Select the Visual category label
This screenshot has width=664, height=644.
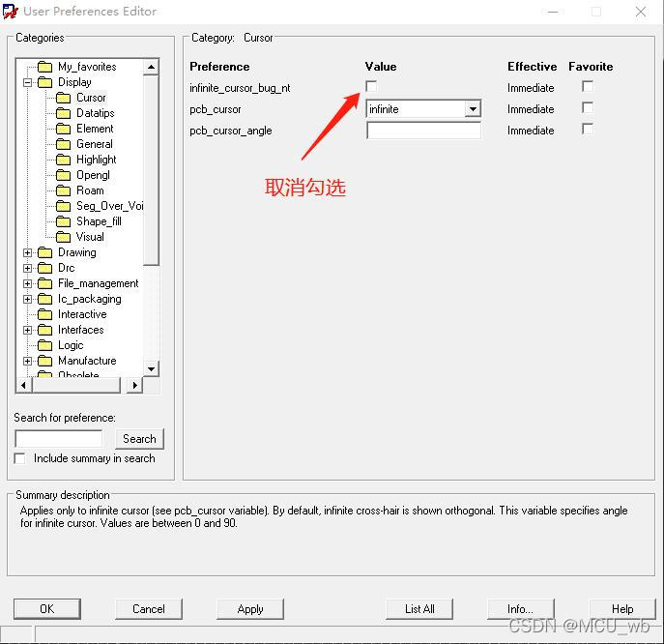click(90, 237)
